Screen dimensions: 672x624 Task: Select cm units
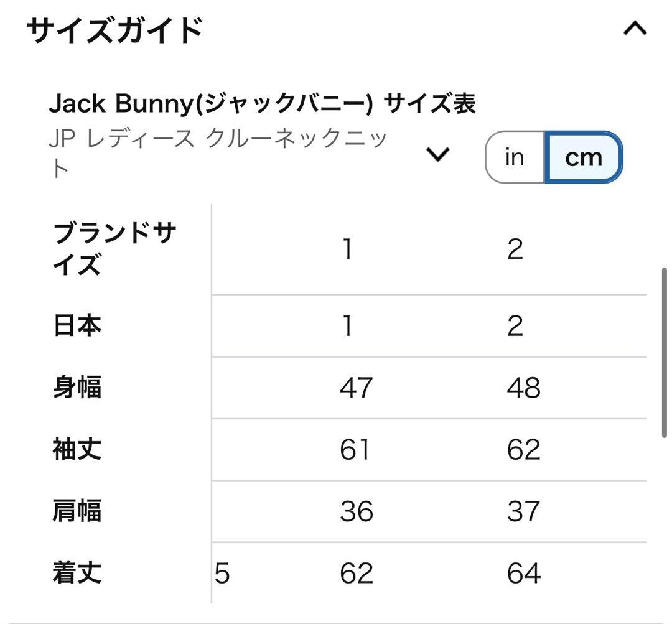[582, 157]
